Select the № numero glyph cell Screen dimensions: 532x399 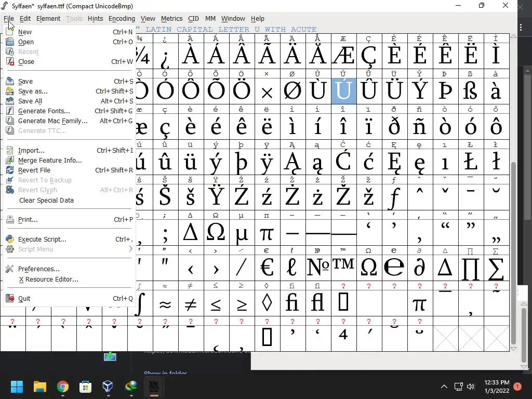click(318, 268)
